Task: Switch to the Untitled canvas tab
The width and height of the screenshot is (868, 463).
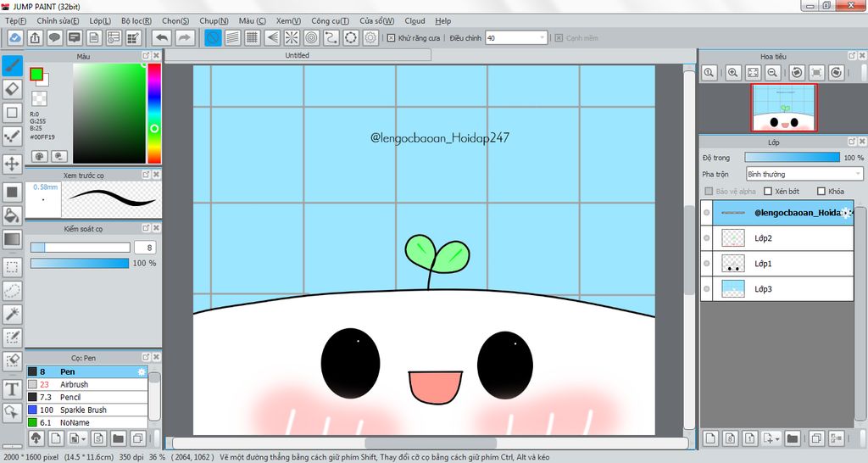Action: pyautogui.click(x=298, y=55)
